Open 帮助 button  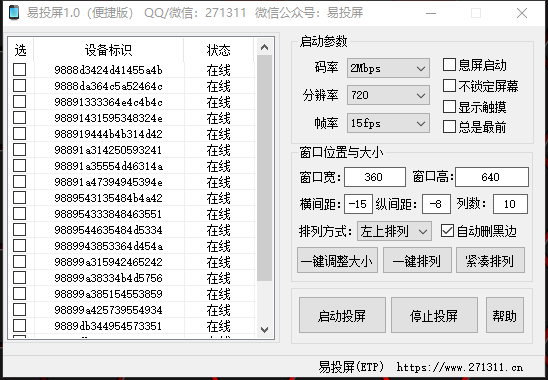505,315
